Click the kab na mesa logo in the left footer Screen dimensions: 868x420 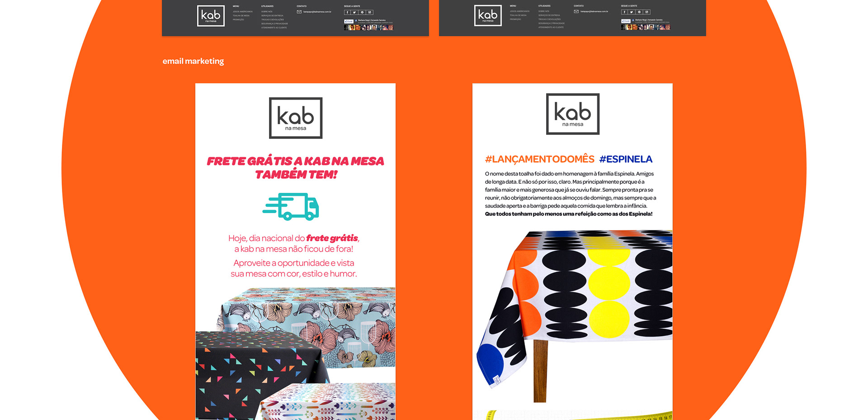(211, 16)
